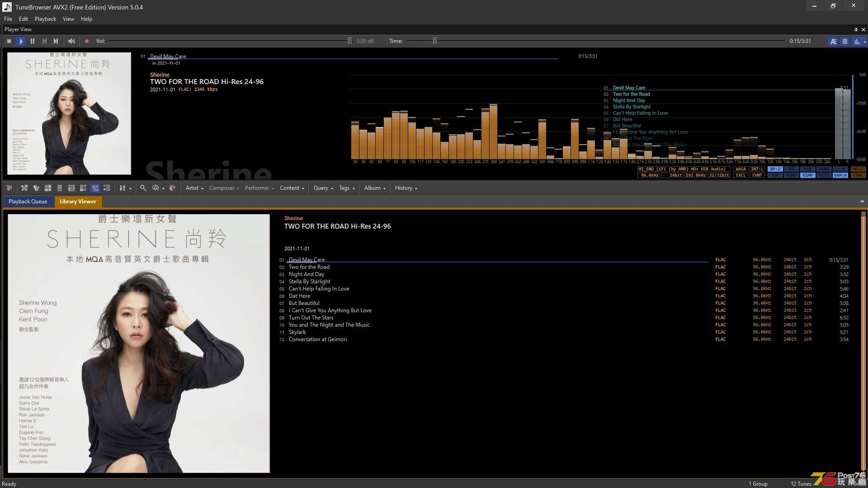This screenshot has width=868, height=488.
Task: Open the Content dropdown
Action: point(292,188)
